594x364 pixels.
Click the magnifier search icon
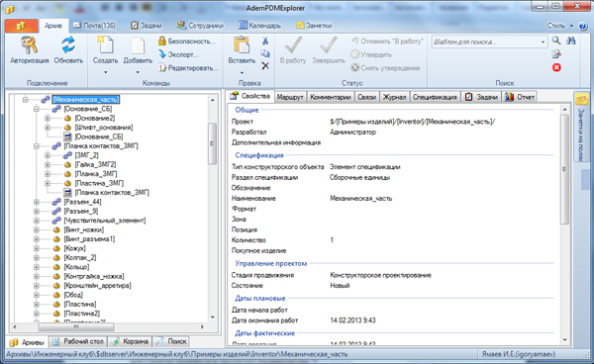556,41
